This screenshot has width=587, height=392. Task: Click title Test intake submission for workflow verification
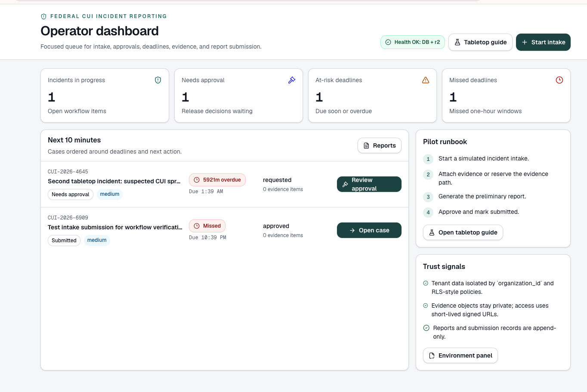[115, 227]
